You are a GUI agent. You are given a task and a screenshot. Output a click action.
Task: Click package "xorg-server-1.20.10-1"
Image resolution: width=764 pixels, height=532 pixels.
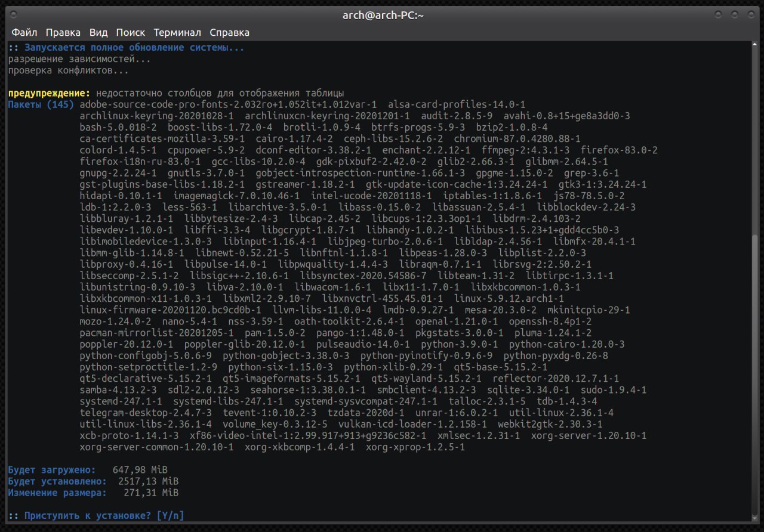(589, 436)
